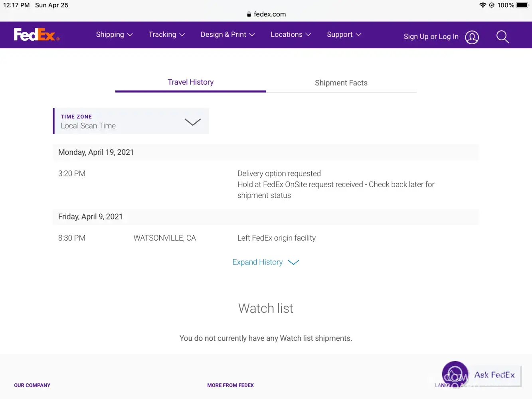Click More From FedEx footer heading
532x399 pixels.
pyautogui.click(x=230, y=385)
